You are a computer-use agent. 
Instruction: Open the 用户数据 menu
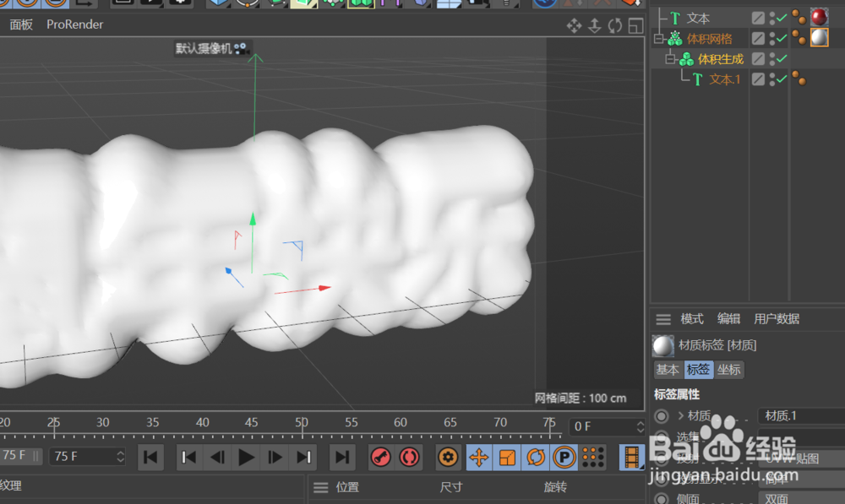click(777, 319)
